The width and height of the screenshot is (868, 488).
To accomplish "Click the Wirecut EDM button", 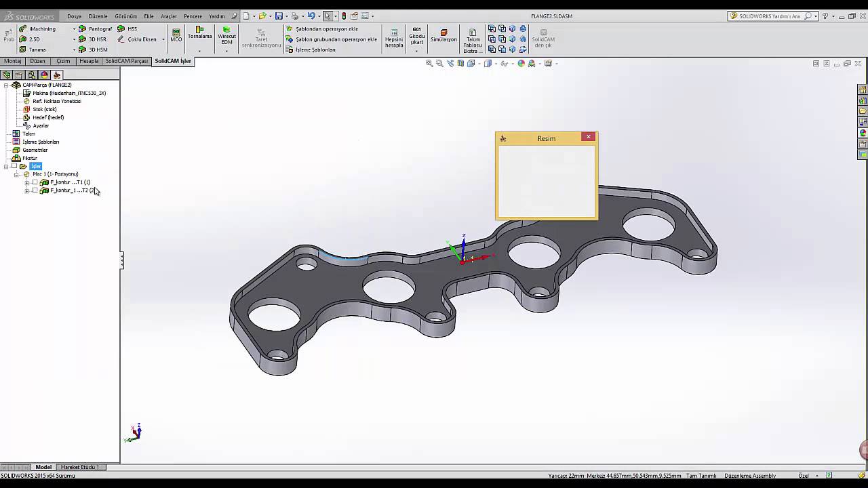I will pyautogui.click(x=226, y=36).
